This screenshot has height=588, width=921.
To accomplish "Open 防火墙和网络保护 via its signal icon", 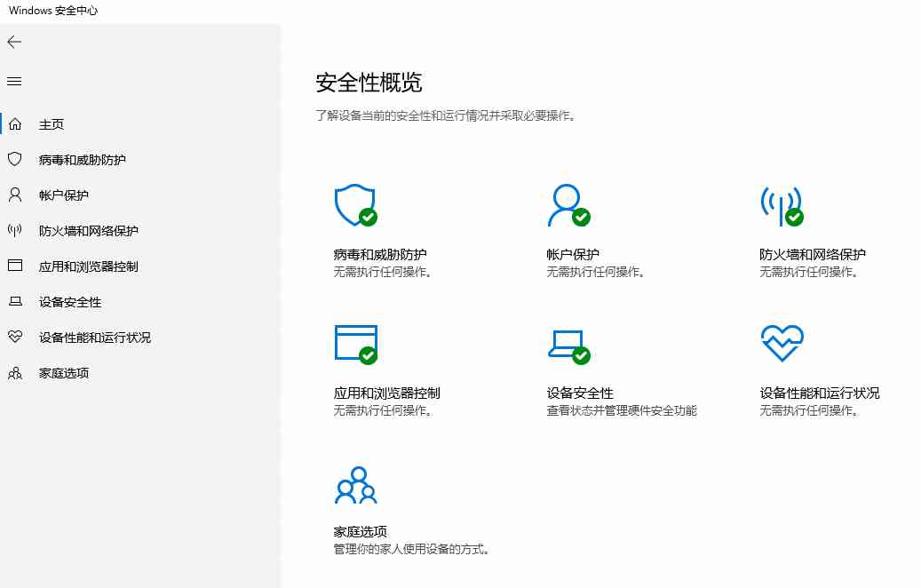I will point(781,203).
